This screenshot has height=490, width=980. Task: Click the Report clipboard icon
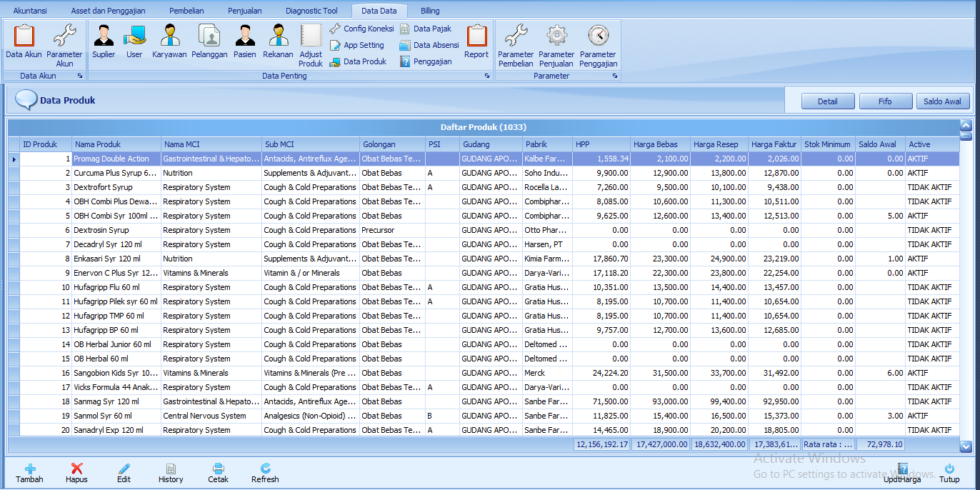(x=476, y=36)
